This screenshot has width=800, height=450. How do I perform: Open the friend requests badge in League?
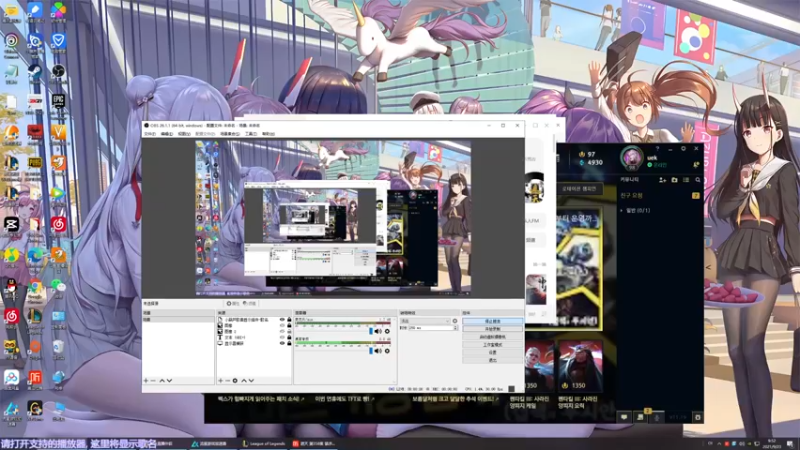click(x=695, y=196)
